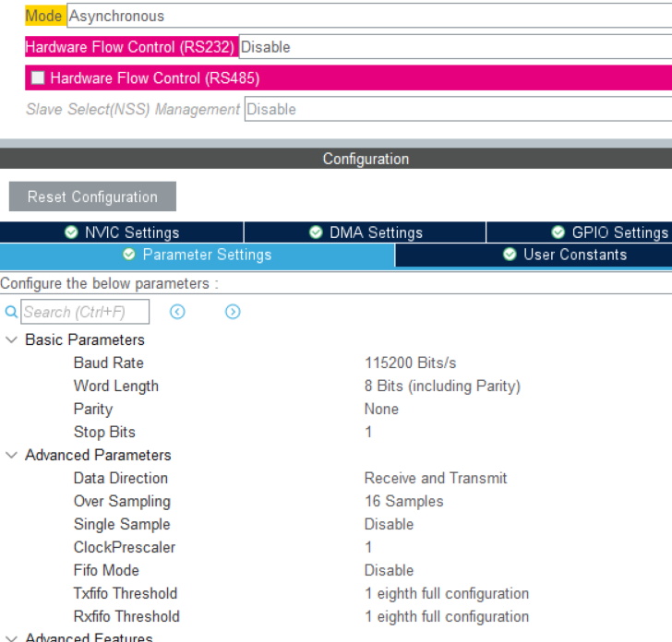Select the Data Direction parameter
Screen dimensions: 672x642
click(x=121, y=479)
